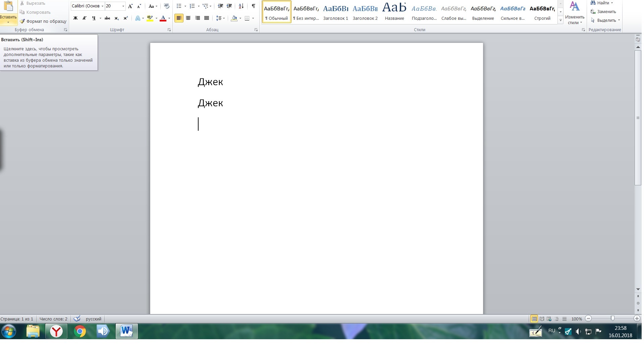Toggle bold formatting (Ж)

75,18
